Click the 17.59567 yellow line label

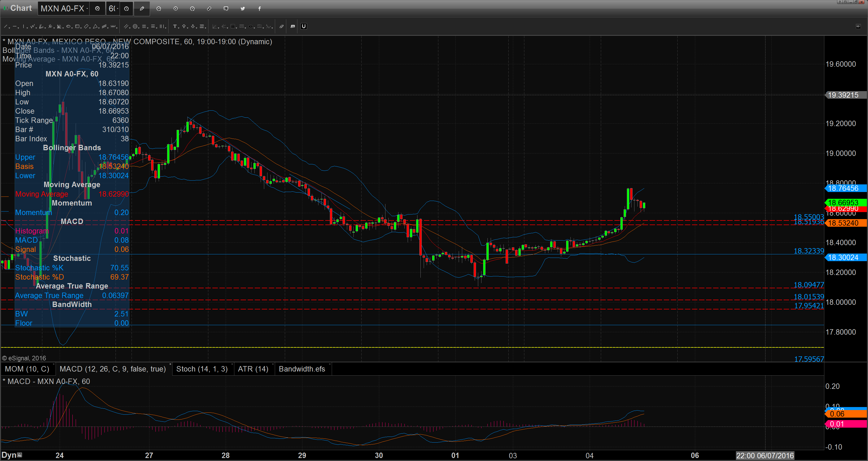click(x=809, y=359)
